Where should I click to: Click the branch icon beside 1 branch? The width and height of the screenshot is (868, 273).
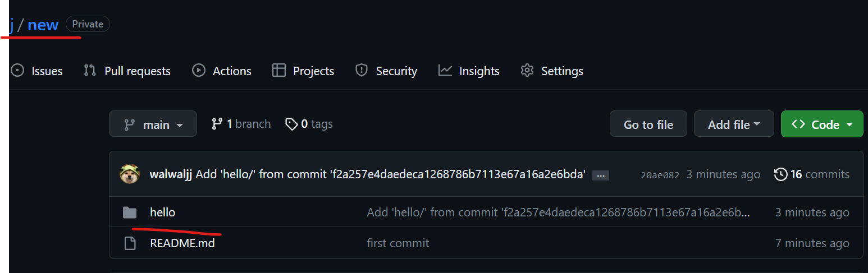[217, 124]
